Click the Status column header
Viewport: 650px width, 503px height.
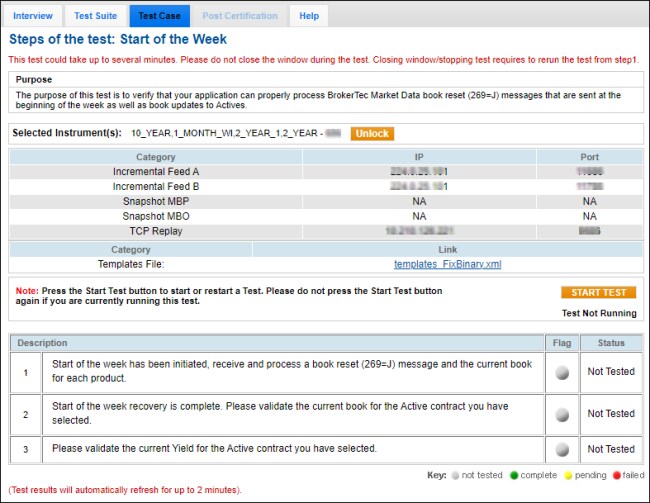tap(610, 343)
